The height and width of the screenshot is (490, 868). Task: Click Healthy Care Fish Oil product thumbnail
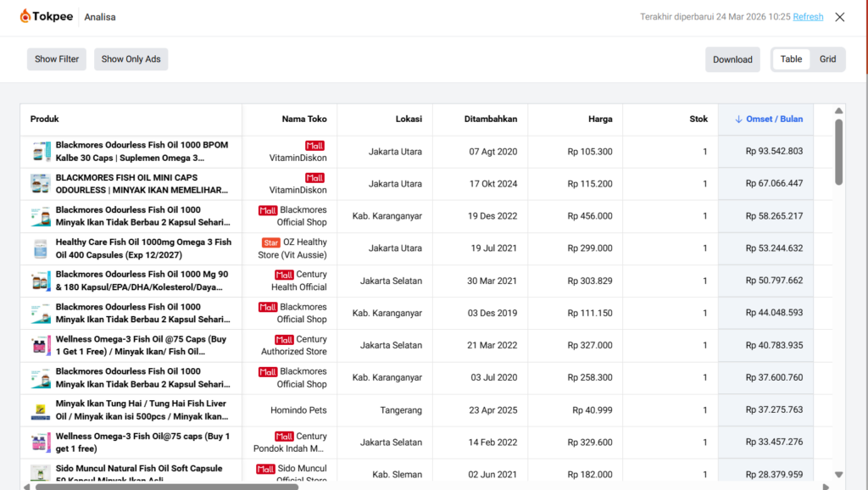[40, 248]
